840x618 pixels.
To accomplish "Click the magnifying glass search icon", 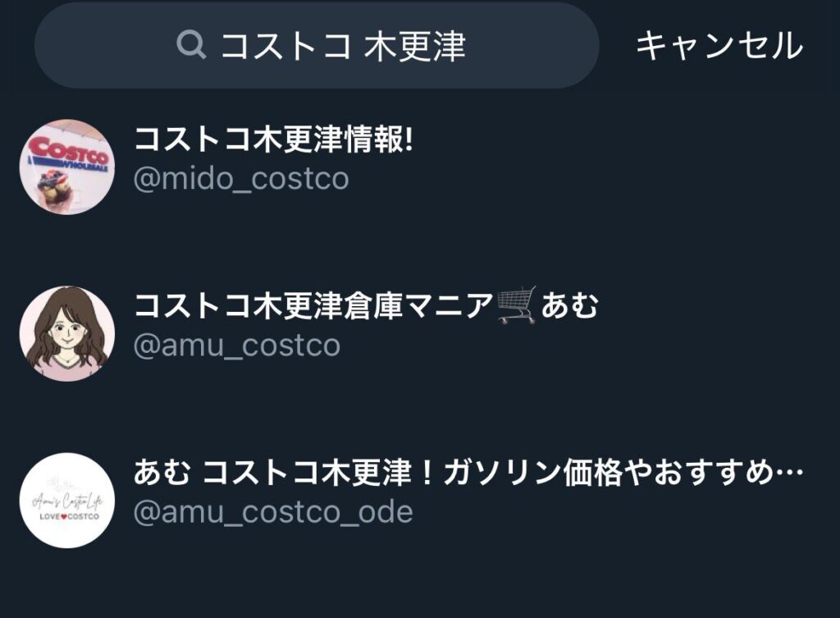I will [x=191, y=44].
